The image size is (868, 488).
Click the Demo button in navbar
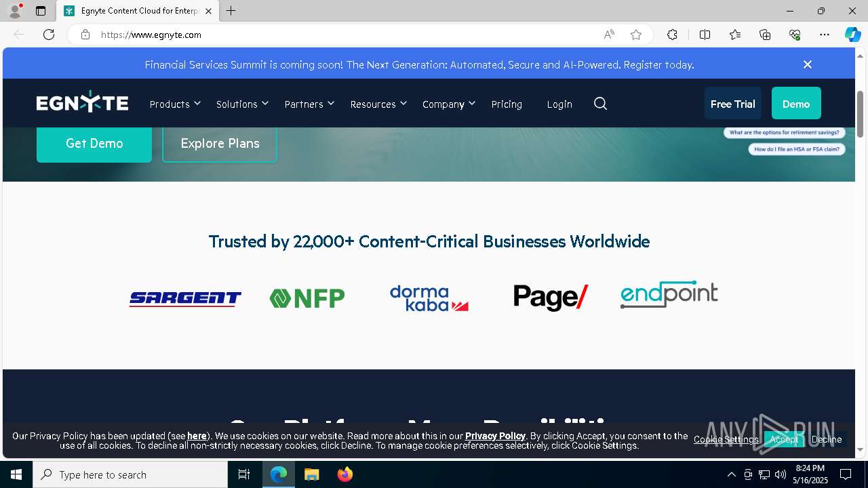click(x=796, y=104)
